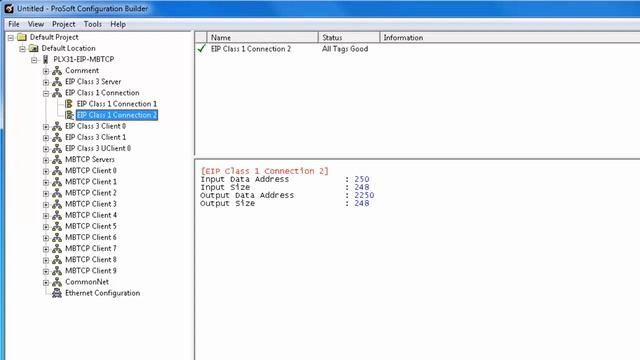
Task: Collapse the Default Location node
Action: (x=22, y=49)
